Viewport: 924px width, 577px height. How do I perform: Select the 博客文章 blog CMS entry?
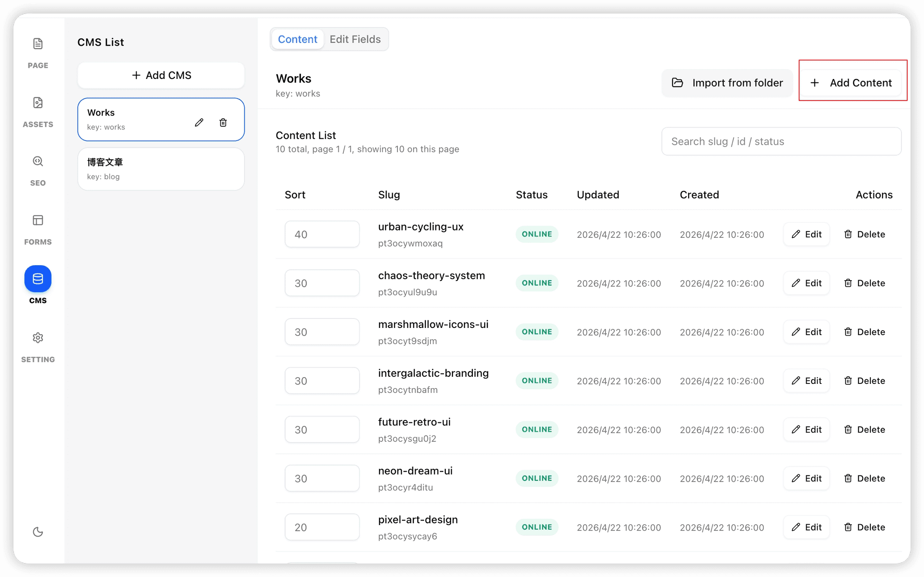click(x=161, y=169)
